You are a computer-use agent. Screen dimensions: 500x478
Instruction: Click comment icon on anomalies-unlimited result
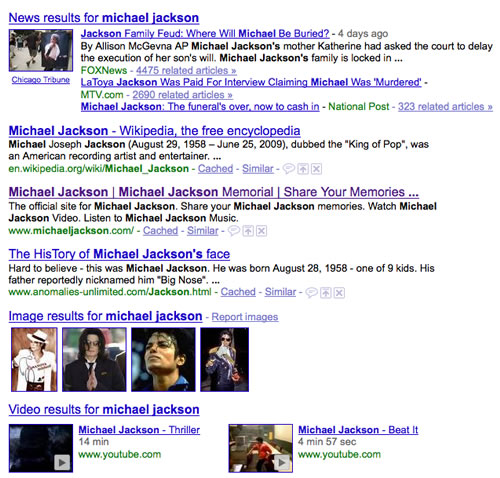[x=312, y=293]
